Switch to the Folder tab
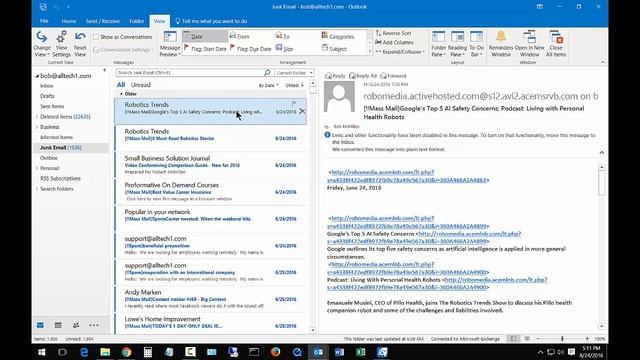The height and width of the screenshot is (360, 640). (137, 21)
